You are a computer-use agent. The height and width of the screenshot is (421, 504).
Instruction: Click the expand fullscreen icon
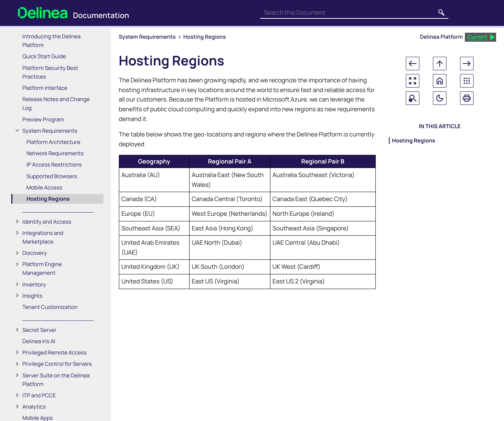click(x=412, y=81)
